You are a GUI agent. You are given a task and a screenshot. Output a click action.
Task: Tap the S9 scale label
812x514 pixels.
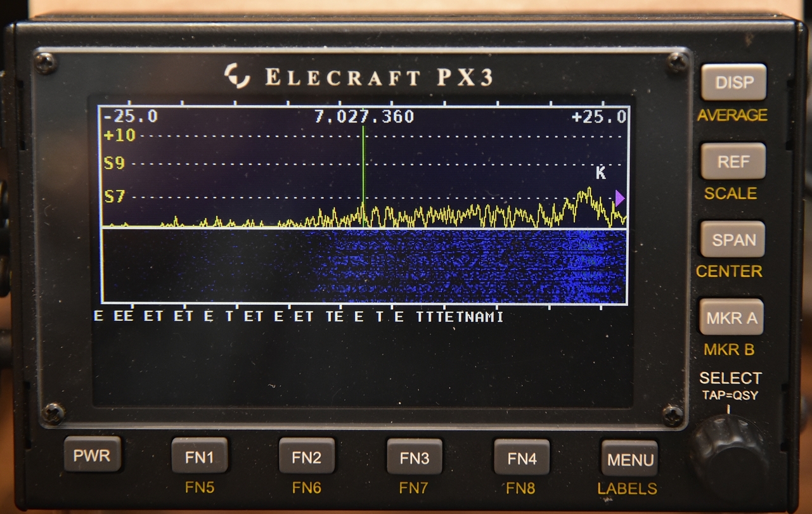click(x=114, y=164)
